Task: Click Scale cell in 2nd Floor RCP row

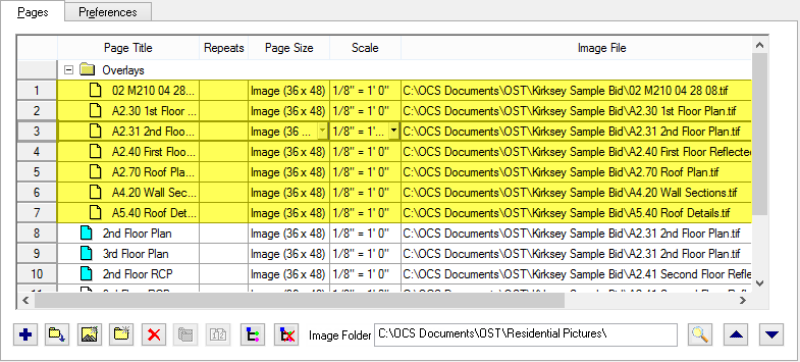Action: 365,274
